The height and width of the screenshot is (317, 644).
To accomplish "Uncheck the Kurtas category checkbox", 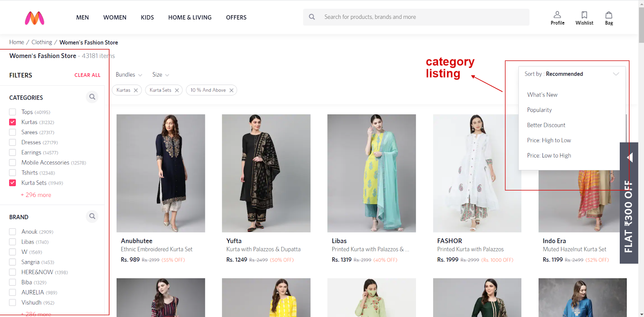I will (12, 122).
